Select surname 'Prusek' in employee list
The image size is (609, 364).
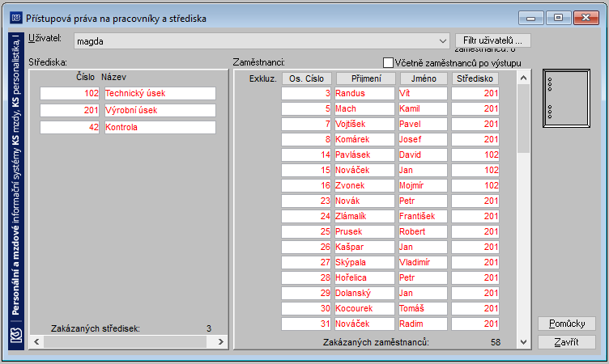[364, 231]
